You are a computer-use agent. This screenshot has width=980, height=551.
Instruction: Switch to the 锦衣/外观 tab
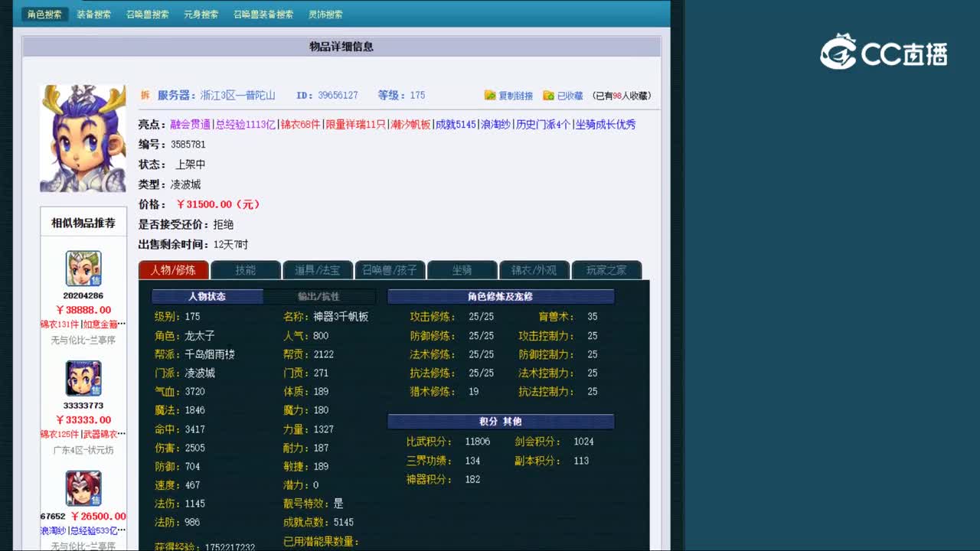point(534,269)
